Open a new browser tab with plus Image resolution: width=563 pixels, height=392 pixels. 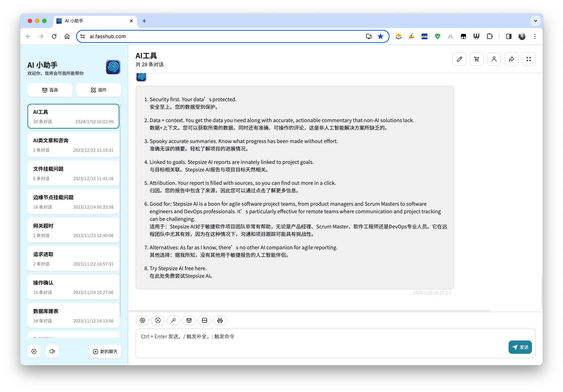144,21
